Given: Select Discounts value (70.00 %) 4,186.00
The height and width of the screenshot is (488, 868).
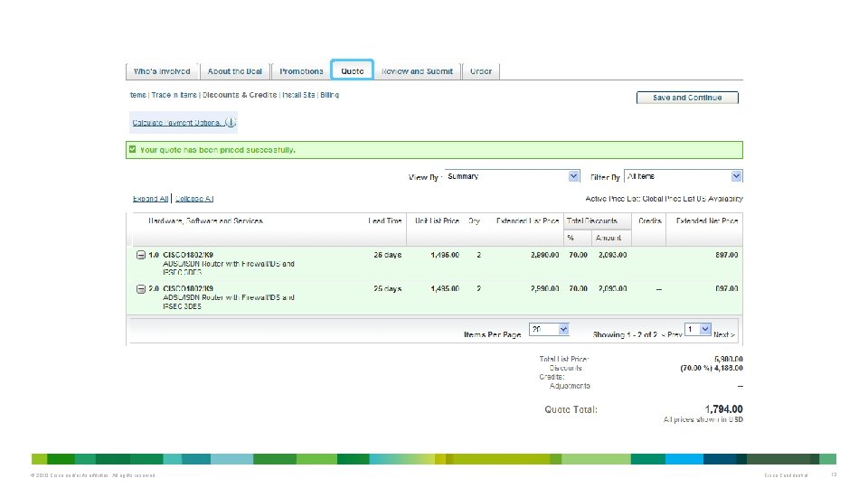Looking at the screenshot, I should (712, 368).
